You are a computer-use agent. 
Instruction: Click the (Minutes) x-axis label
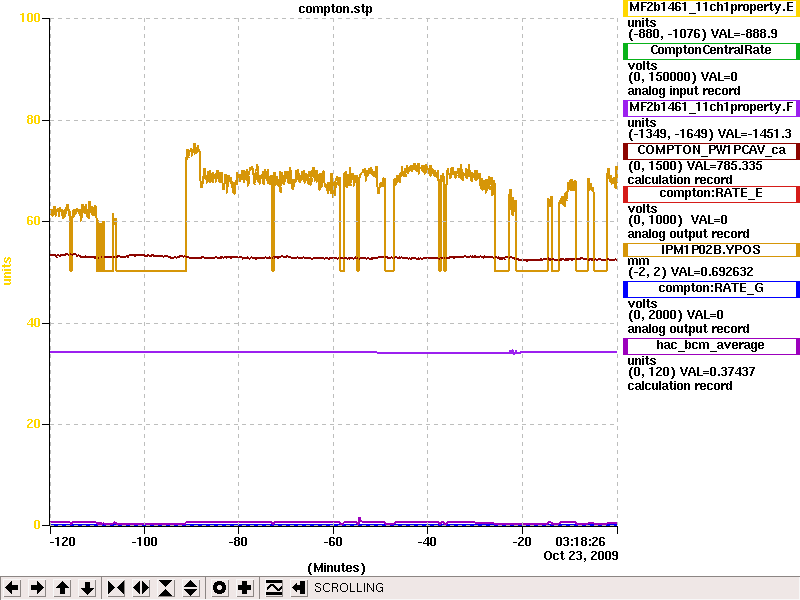[336, 568]
